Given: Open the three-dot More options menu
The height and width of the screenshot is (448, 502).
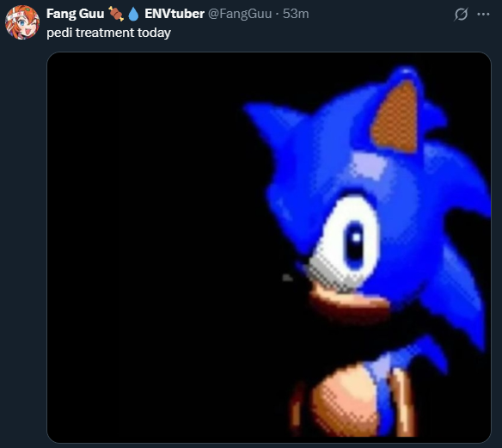Looking at the screenshot, I should tap(483, 14).
